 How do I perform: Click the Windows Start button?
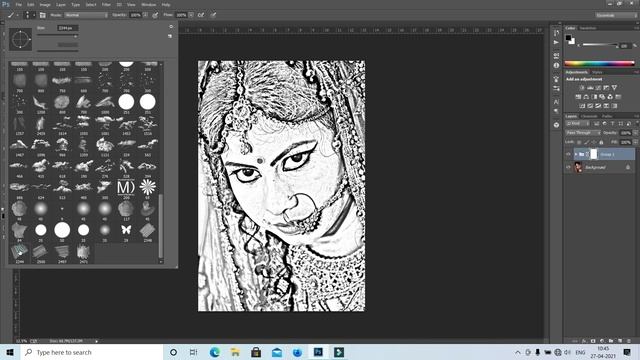point(10,352)
